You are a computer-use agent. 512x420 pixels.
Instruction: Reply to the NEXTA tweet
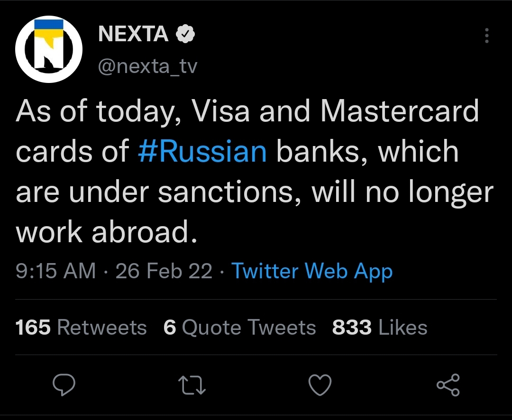[64, 384]
